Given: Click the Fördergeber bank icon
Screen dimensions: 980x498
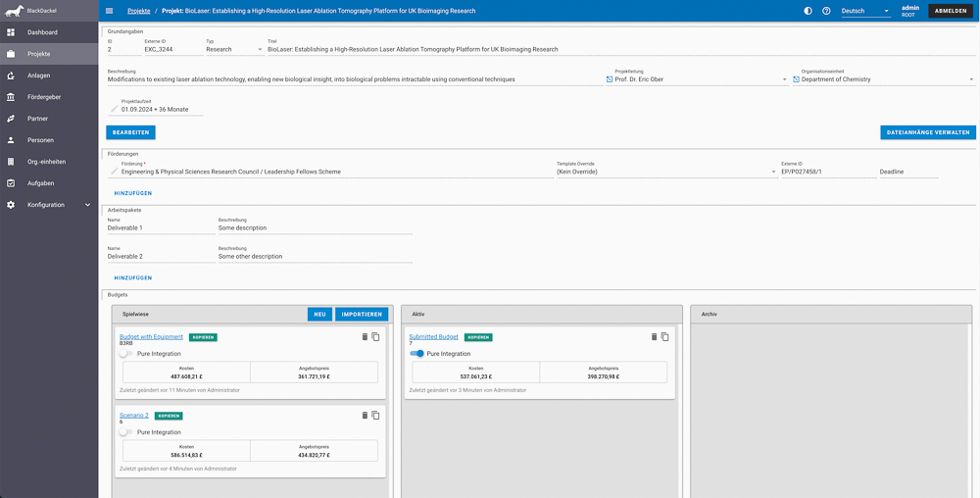Looking at the screenshot, I should tap(11, 97).
